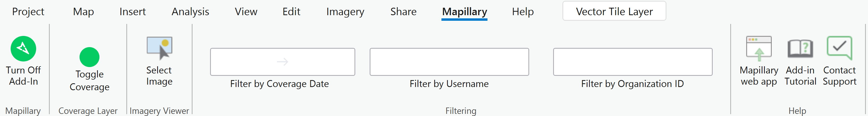Select the Edit tab
868x116 pixels.
pyautogui.click(x=291, y=12)
